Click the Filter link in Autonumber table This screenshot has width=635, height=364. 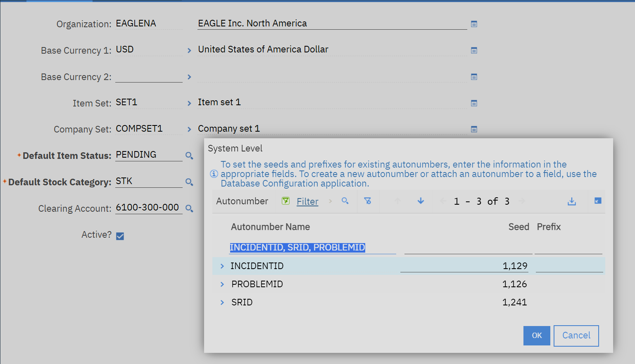[x=307, y=201]
